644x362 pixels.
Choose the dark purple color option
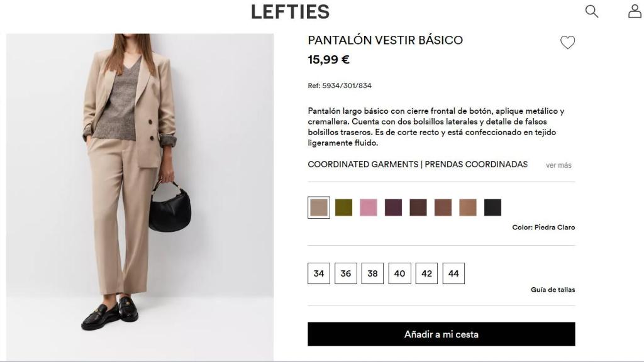(x=392, y=207)
